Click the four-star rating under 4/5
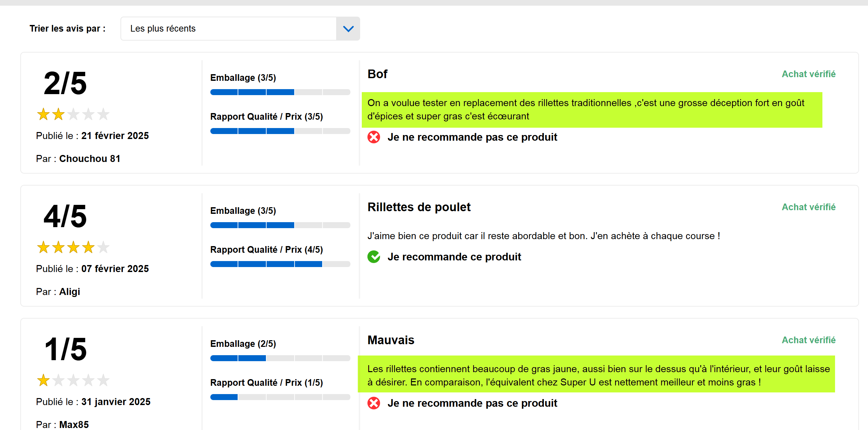 (73, 247)
